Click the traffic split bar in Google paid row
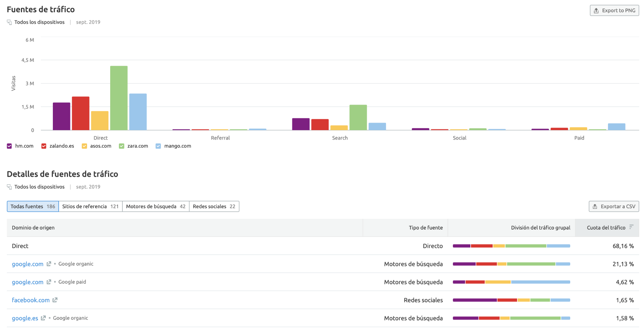 (512, 282)
